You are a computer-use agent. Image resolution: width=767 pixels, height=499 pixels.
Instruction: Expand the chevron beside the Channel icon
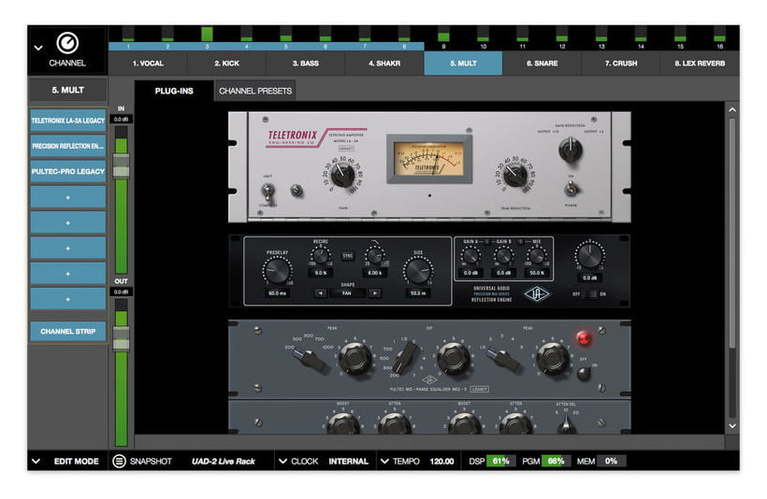click(x=38, y=48)
